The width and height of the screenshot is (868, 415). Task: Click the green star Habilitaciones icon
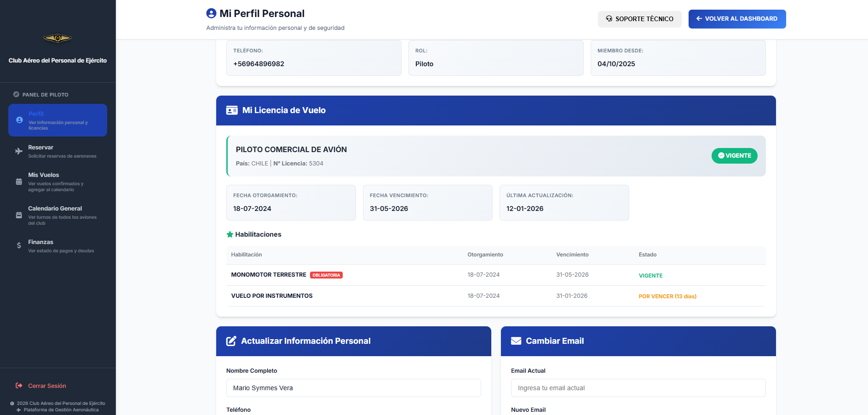[230, 234]
